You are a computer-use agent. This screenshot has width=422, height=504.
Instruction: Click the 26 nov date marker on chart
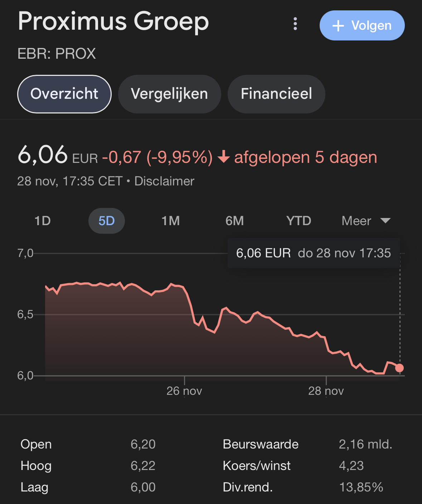coord(184,391)
